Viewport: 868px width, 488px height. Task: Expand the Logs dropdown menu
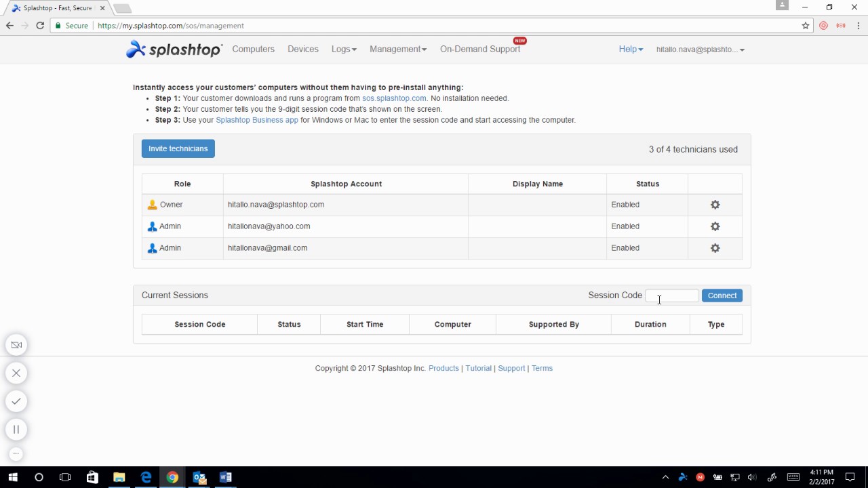tap(344, 49)
